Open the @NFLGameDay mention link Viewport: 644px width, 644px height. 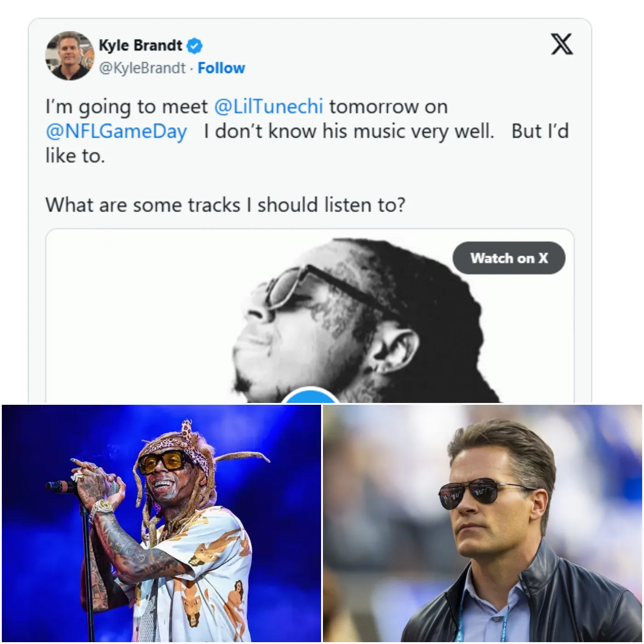point(116,131)
